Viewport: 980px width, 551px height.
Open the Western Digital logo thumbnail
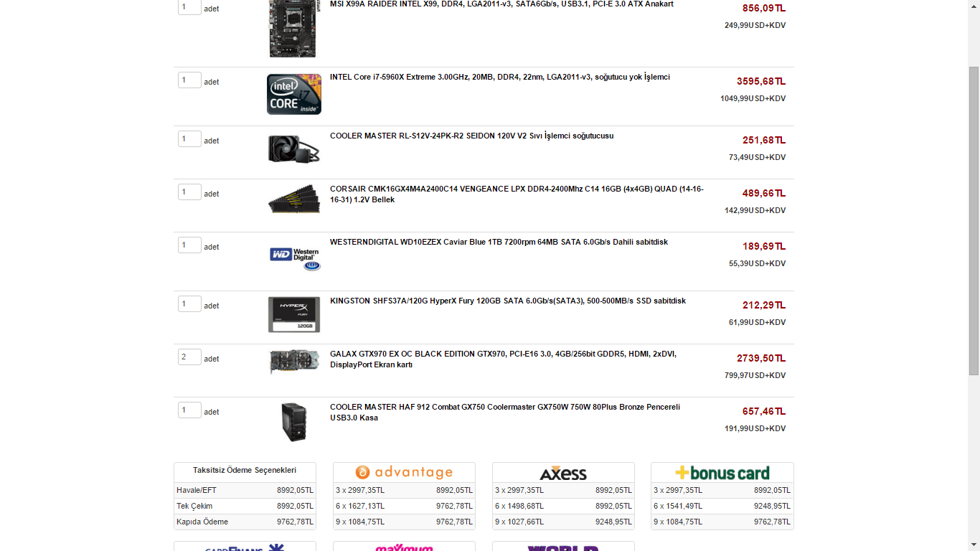[294, 259]
